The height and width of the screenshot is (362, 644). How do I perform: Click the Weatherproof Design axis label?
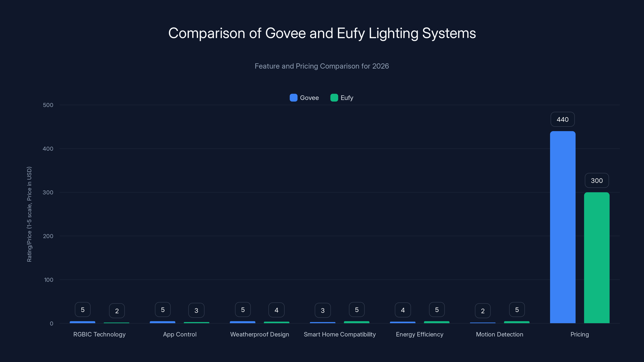click(259, 334)
